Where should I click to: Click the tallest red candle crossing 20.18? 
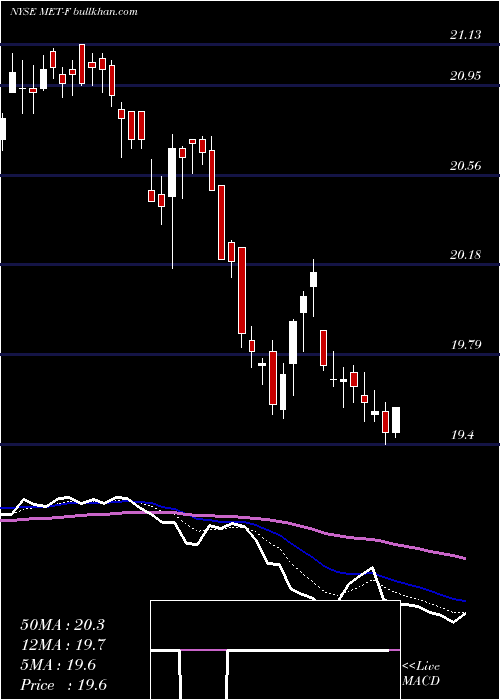(242, 290)
